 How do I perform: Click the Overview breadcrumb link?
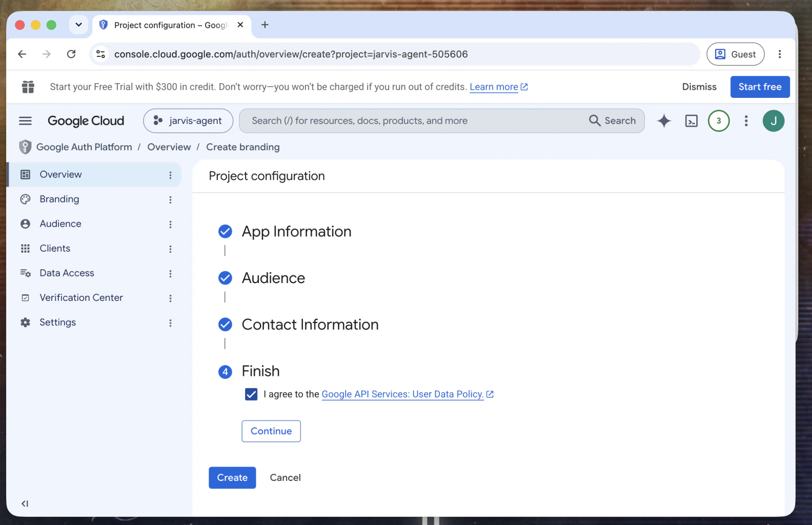(169, 147)
